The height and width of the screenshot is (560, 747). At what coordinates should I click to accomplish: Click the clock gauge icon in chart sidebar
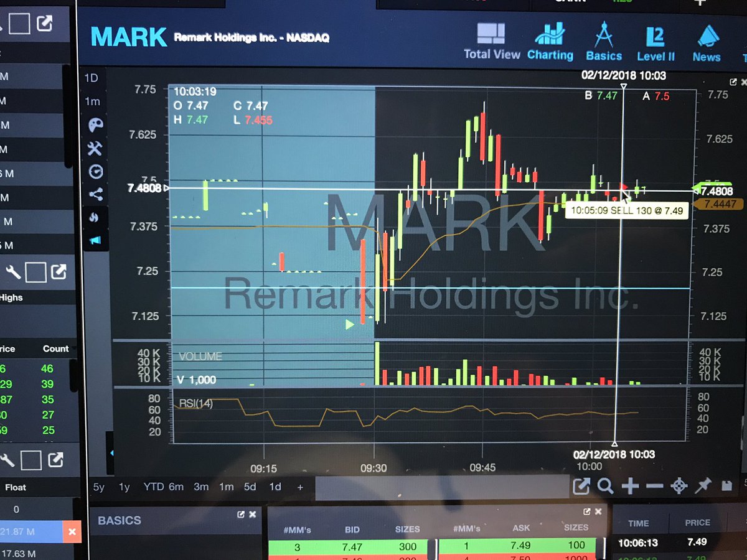point(95,172)
